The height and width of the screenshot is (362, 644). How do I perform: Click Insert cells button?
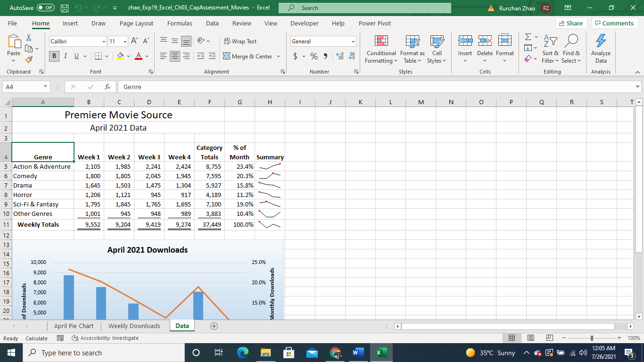465,49
